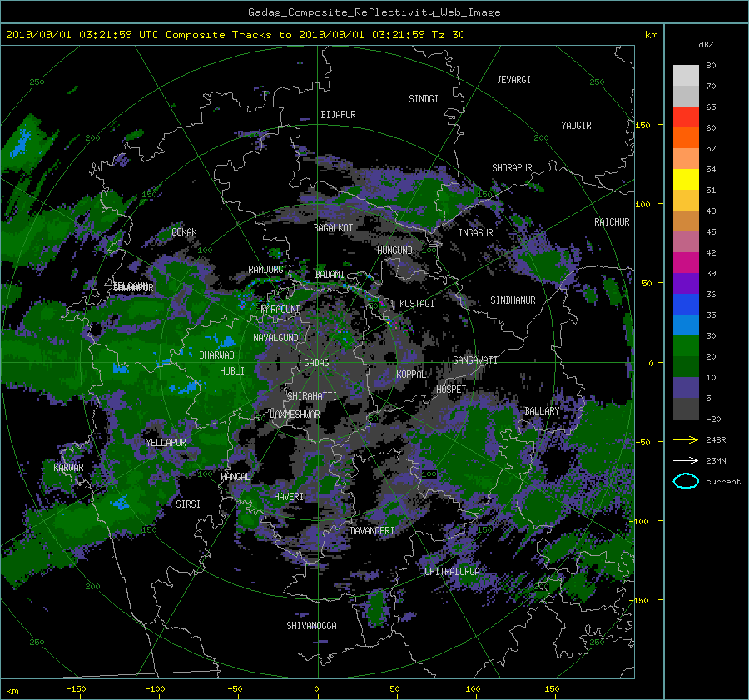This screenshot has width=749, height=700.
Task: Click the 45 dBZ brown legend swatch
Action: coord(686,221)
